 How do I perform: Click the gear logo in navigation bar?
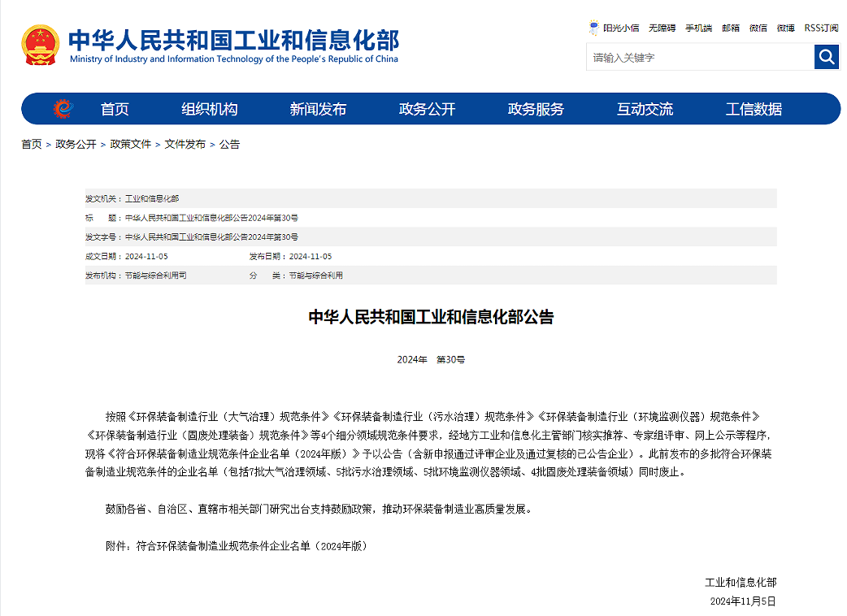pos(63,109)
